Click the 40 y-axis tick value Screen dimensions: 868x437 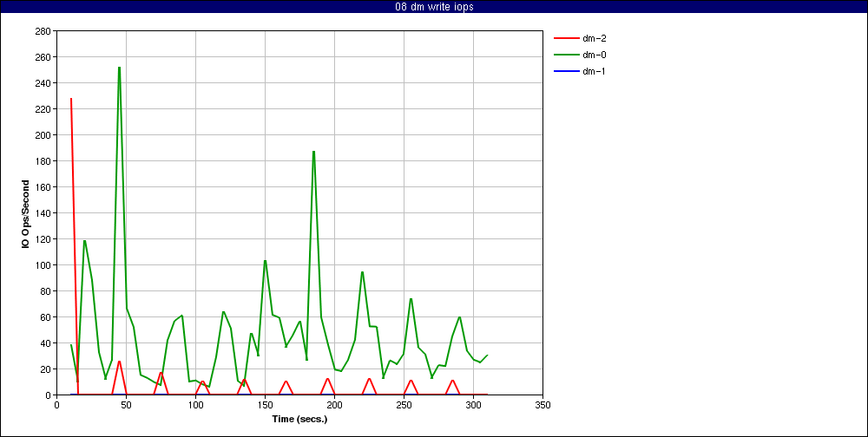pos(45,343)
